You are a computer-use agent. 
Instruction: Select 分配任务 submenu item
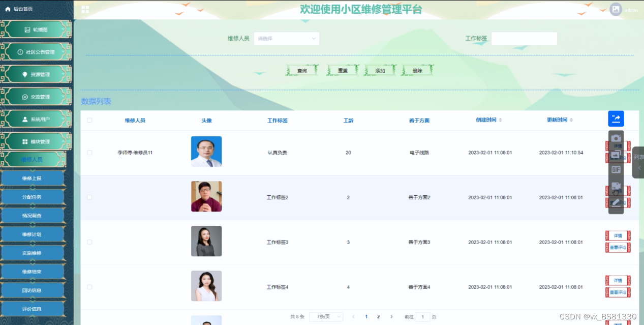[33, 197]
